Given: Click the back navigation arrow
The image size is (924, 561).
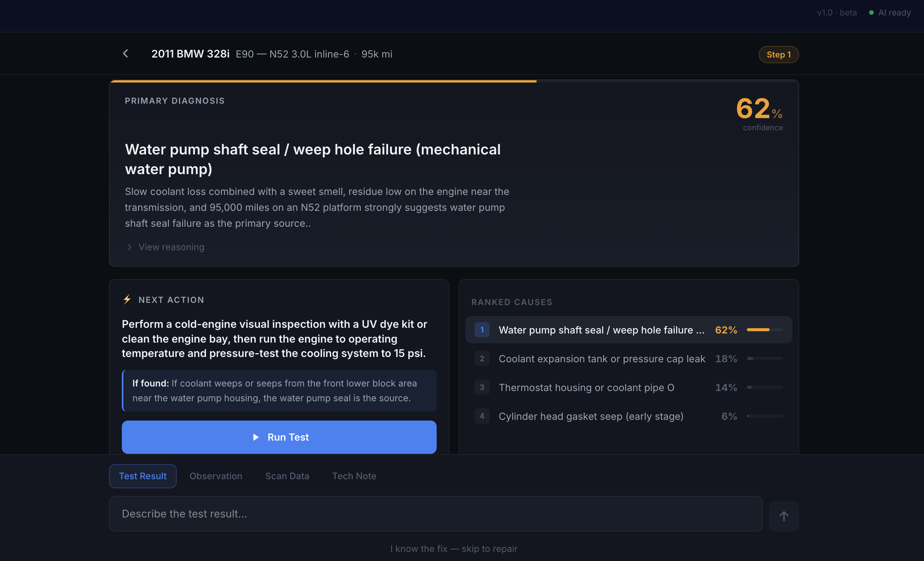Looking at the screenshot, I should (126, 54).
